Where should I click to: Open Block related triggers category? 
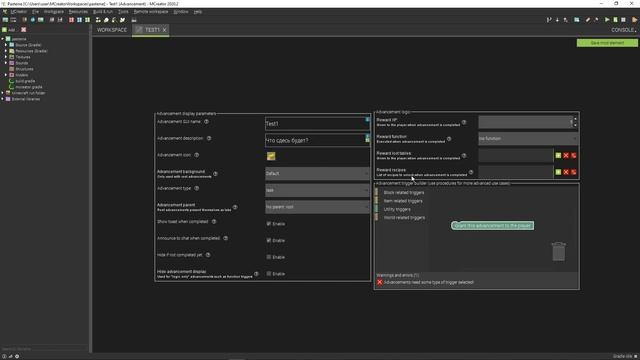tap(403, 193)
